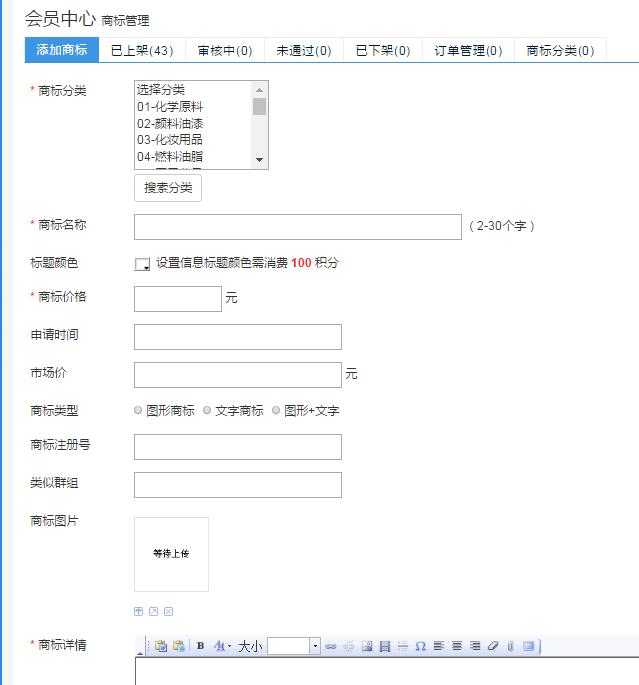Switch to the 已上架(43) tab
Viewport: 639px width, 685px height.
(x=142, y=50)
